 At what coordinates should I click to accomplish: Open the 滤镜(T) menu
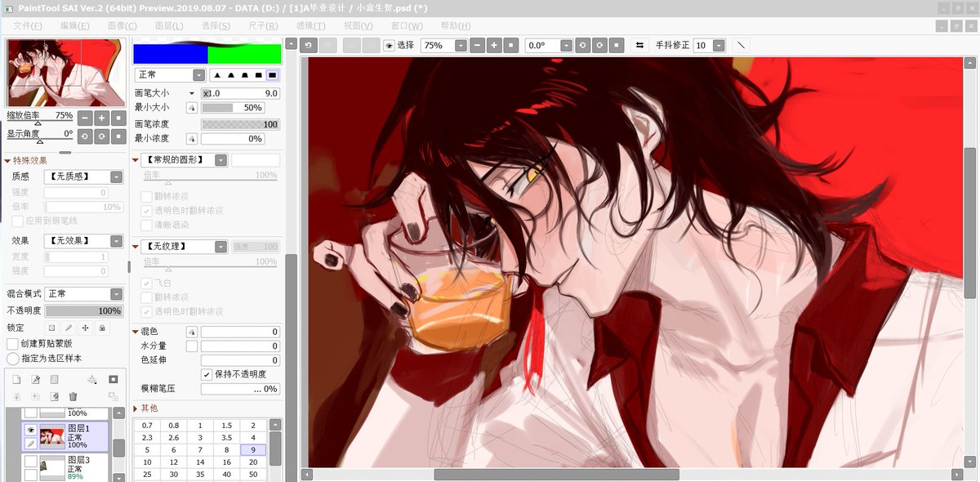(311, 26)
